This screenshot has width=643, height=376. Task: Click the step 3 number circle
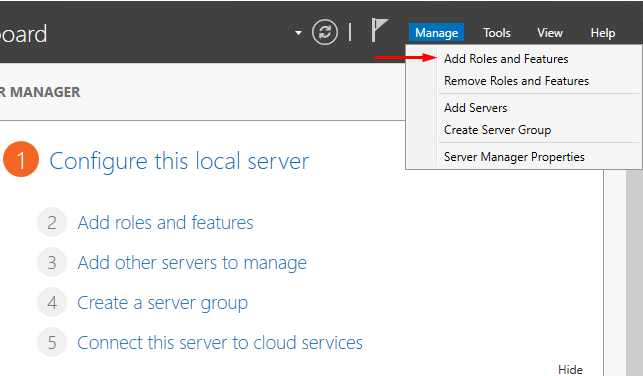[x=52, y=262]
